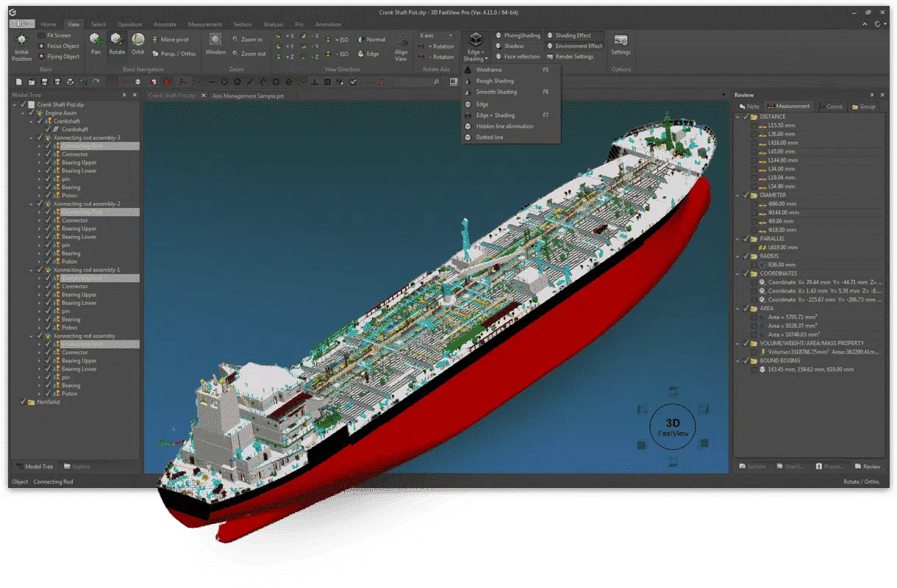Click the Edge + Shading dropdown button
The height and width of the screenshot is (588, 897).
click(x=476, y=47)
